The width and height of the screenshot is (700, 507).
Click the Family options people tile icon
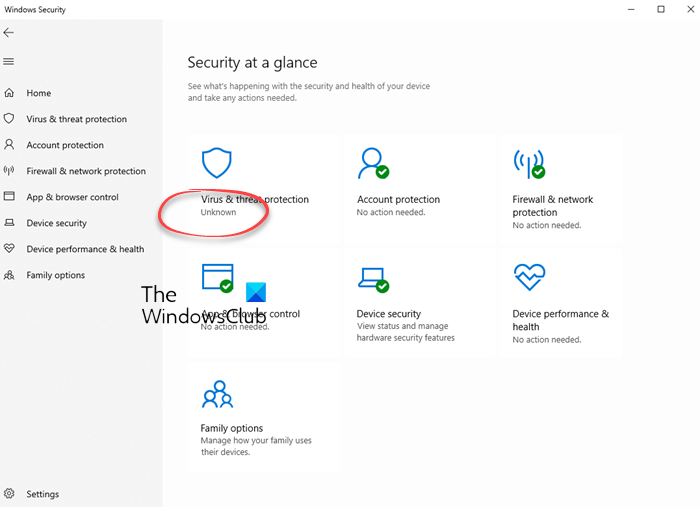pos(217,394)
